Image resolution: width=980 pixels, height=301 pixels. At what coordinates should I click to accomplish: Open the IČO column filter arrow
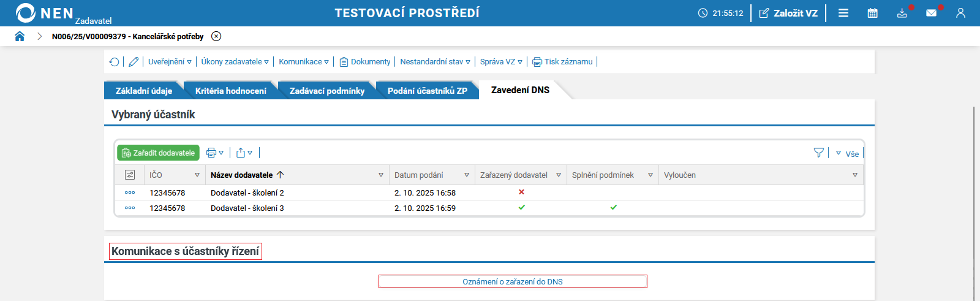pyautogui.click(x=197, y=175)
